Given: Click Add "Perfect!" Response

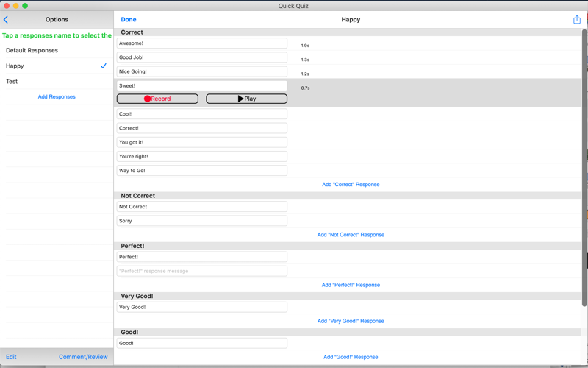Looking at the screenshot, I should (x=351, y=285).
